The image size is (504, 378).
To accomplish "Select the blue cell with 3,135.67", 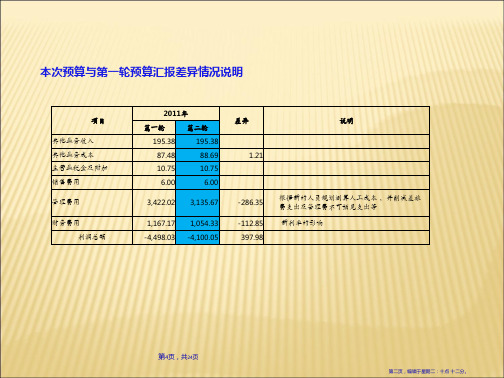I will 197,203.
